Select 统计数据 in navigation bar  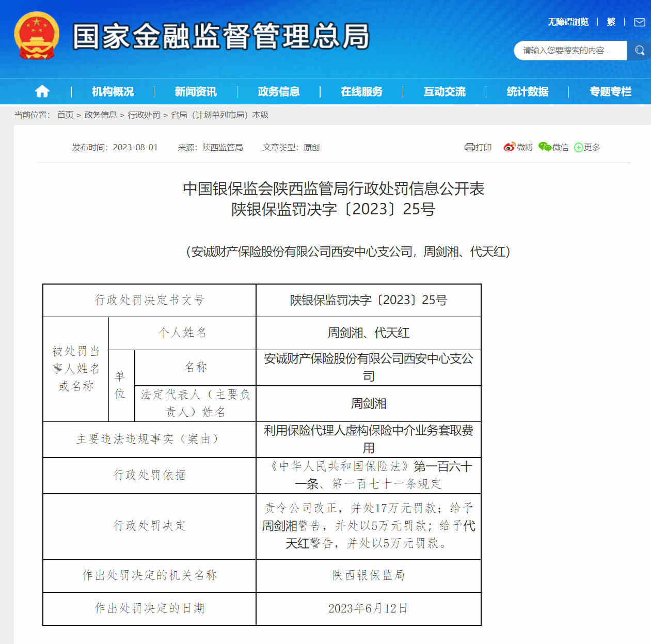528,91
